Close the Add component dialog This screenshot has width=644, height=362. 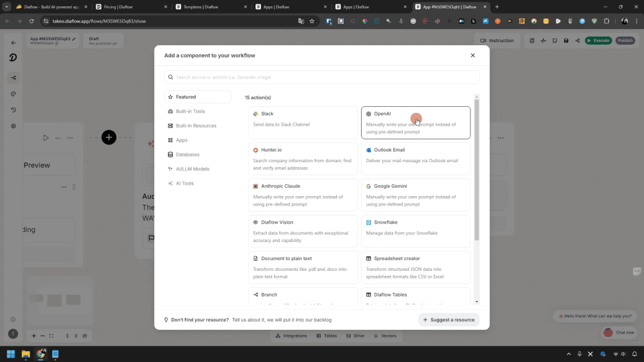pyautogui.click(x=473, y=55)
